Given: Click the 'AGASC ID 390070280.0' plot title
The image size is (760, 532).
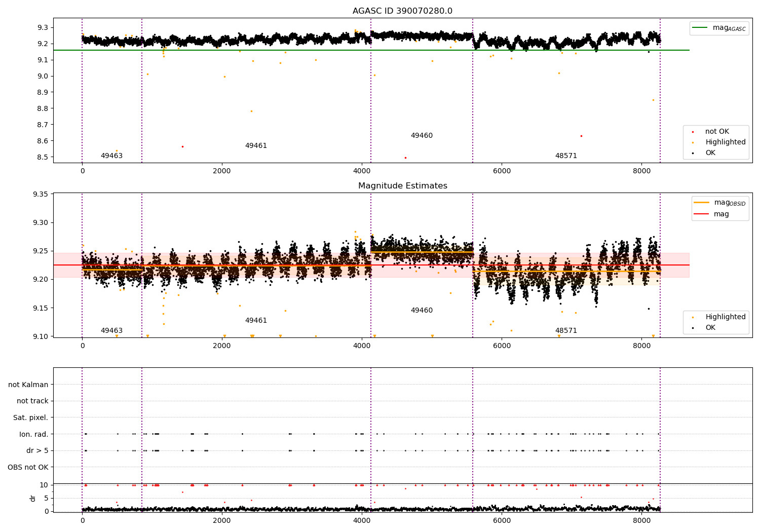Looking at the screenshot, I should 402,11.
